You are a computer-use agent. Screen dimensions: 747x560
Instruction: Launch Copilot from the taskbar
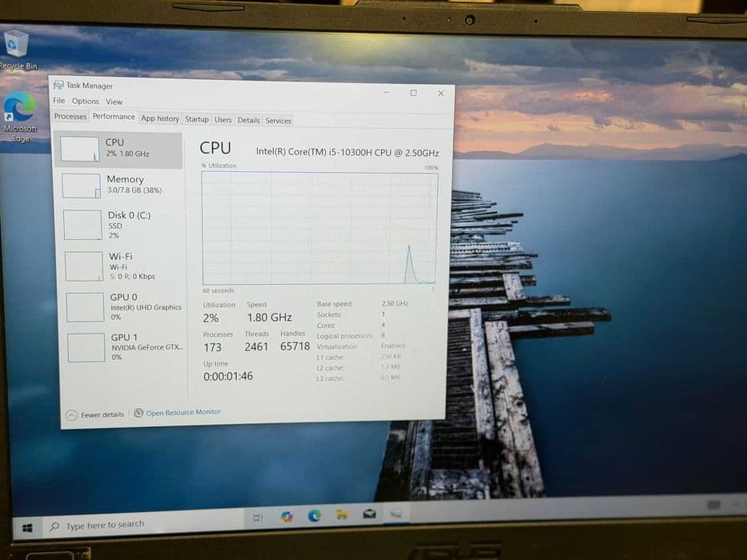coord(287,517)
